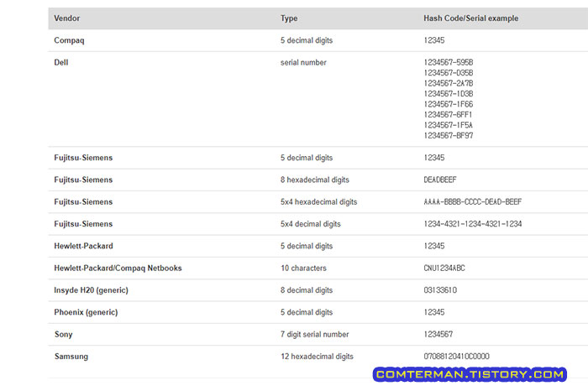
Task: Select the '12 hexadecimal digits' type cell
Action: coord(317,357)
